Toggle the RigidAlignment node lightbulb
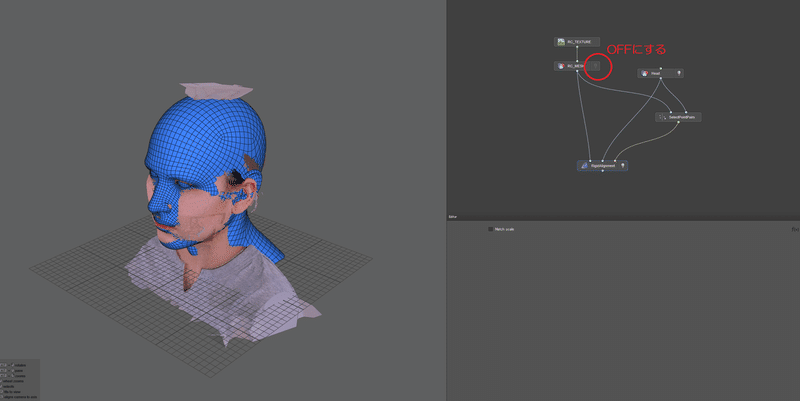The image size is (800, 401). [x=622, y=166]
